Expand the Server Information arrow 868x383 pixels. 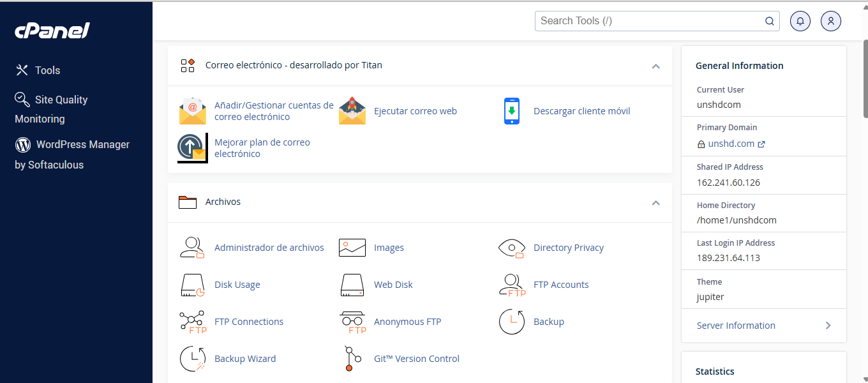click(x=828, y=326)
